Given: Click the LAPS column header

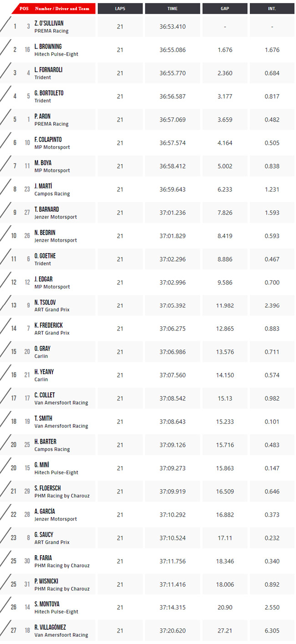Looking at the screenshot, I should coord(120,9).
